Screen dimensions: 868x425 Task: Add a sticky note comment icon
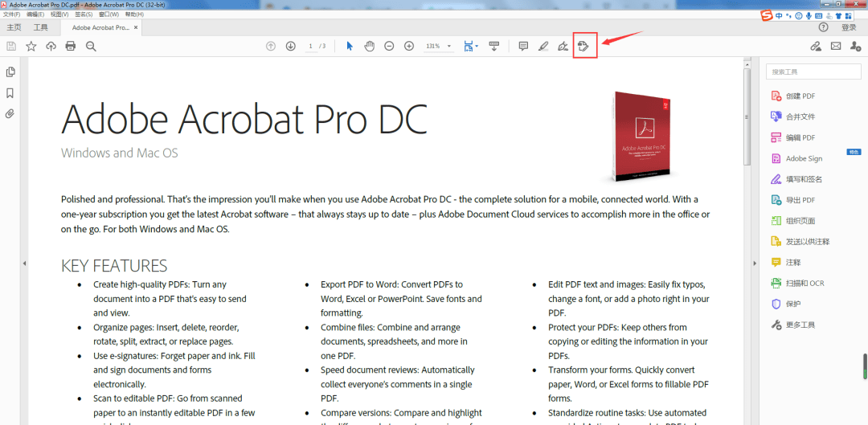pyautogui.click(x=523, y=47)
